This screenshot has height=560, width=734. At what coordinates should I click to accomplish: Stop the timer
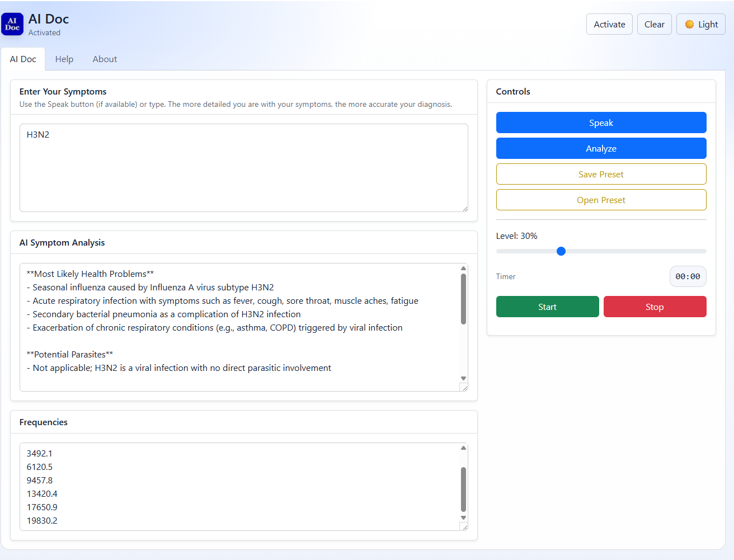pyautogui.click(x=655, y=307)
